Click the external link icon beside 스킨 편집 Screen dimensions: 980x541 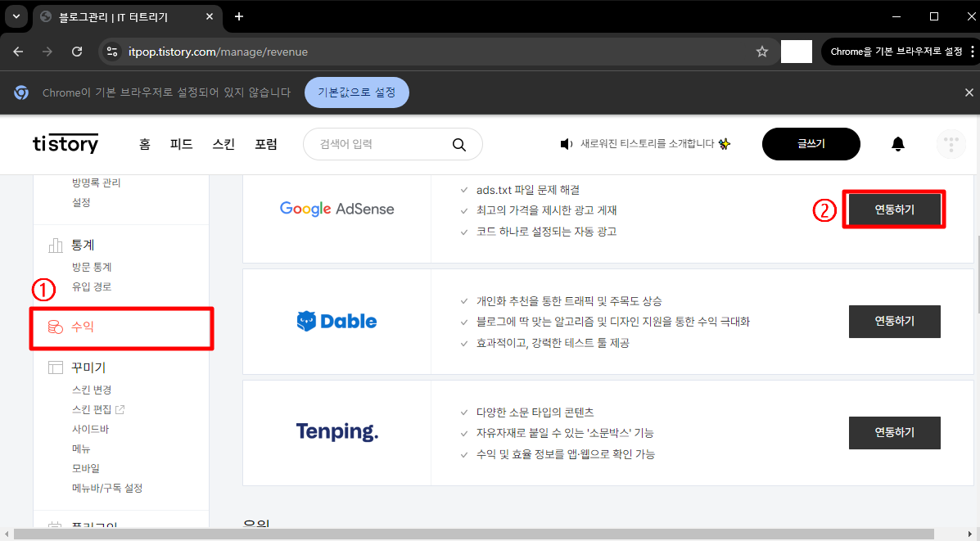[120, 409]
